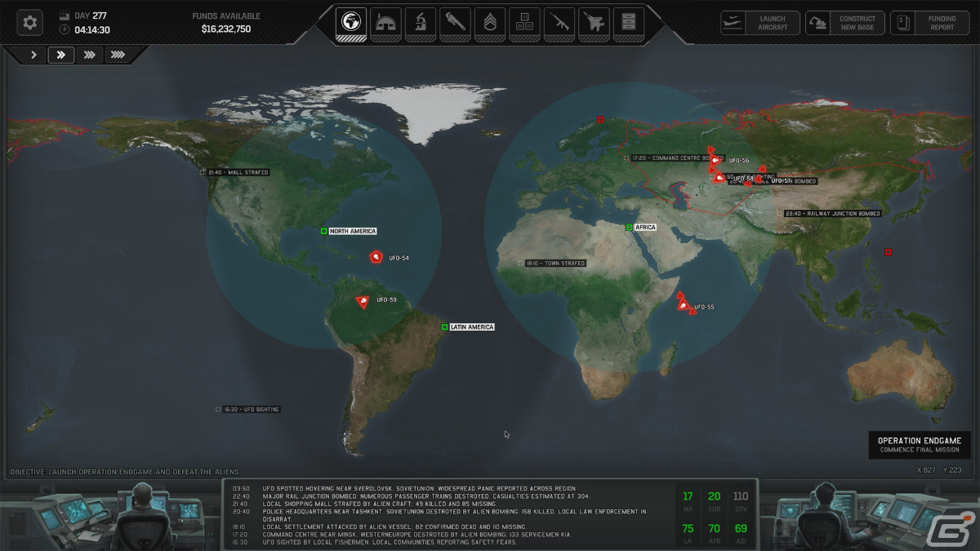This screenshot has width=980, height=551.
Task: Click the 21:40 shopping mall log entry
Action: click(x=364, y=504)
